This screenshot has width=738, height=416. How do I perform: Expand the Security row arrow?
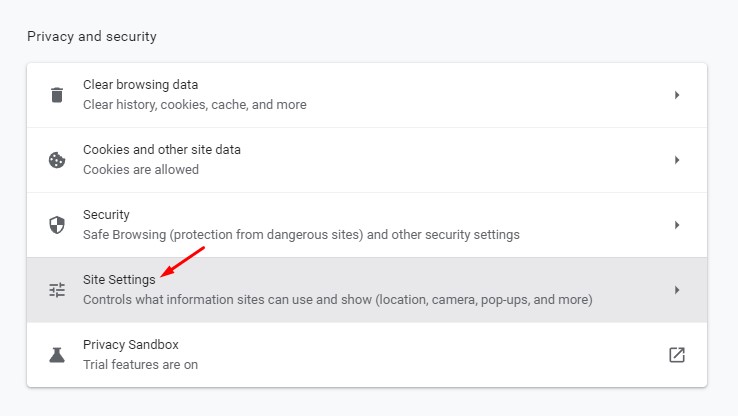677,225
